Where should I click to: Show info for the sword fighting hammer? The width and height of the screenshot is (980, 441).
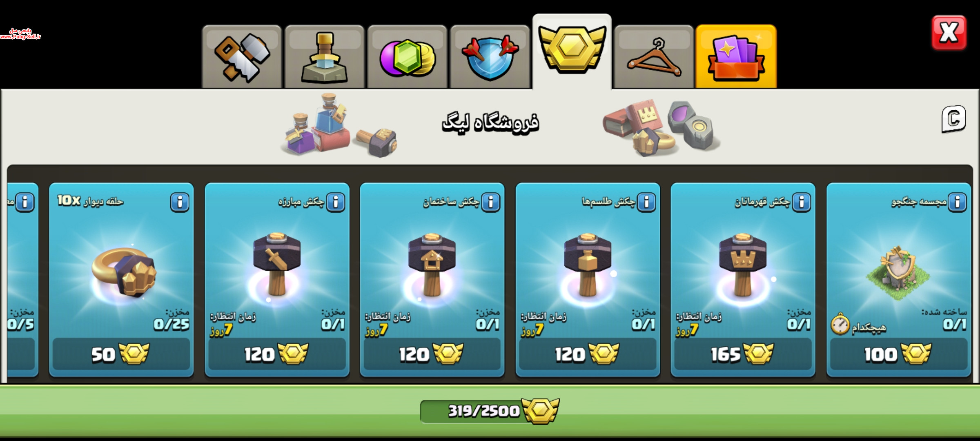pos(336,202)
